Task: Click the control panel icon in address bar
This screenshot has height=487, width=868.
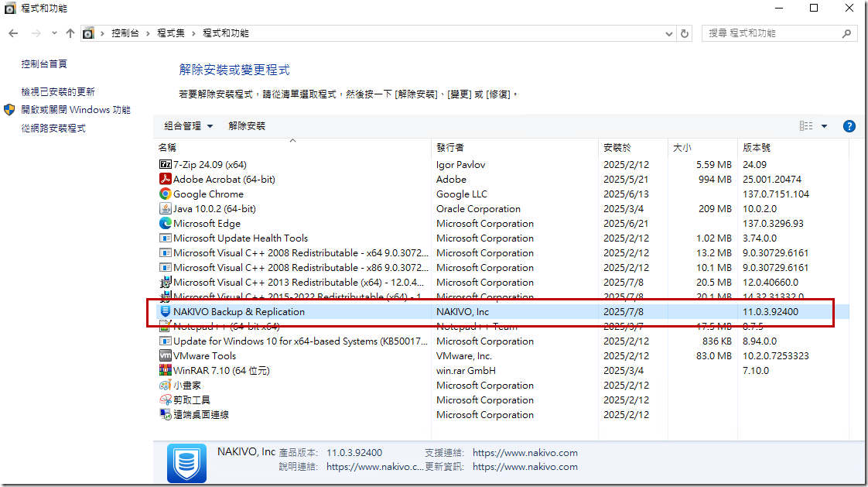Action: pyautogui.click(x=88, y=33)
